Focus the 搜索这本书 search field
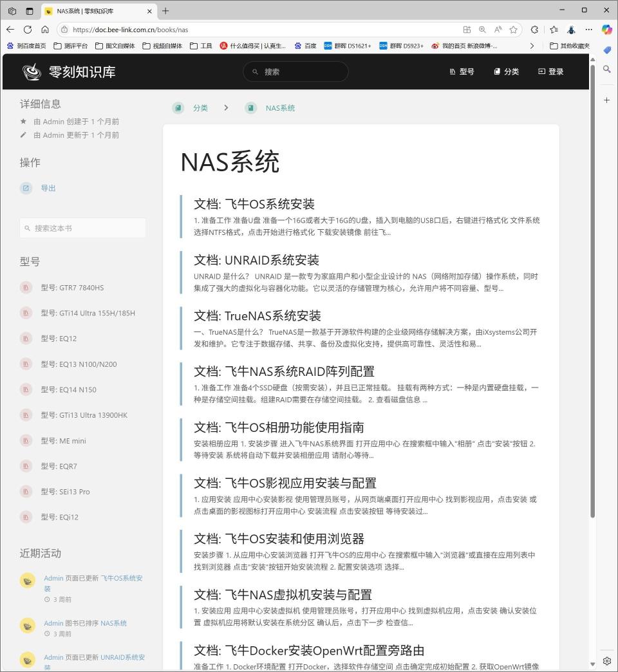Screen dimensions: 618x672 pyautogui.click(x=82, y=228)
